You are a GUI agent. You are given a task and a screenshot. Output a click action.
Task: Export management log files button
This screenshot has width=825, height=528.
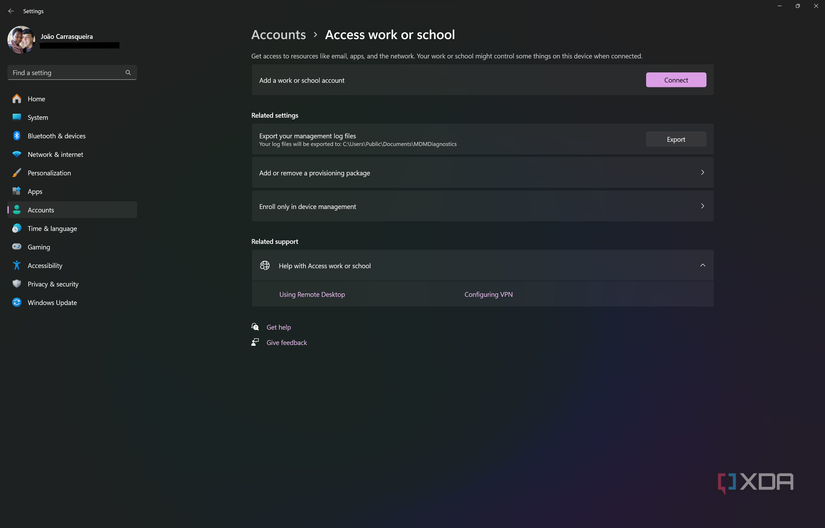676,139
